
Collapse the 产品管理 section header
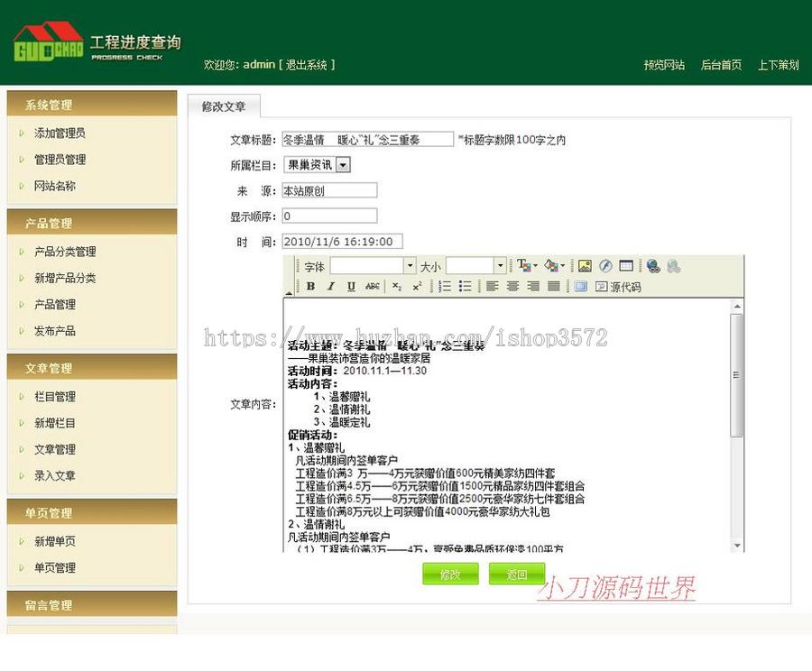click(x=92, y=223)
